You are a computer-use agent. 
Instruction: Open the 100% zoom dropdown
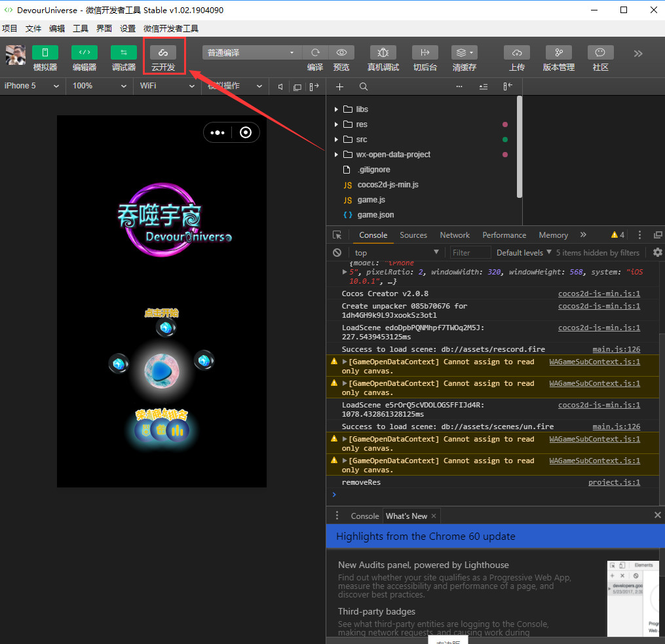click(x=99, y=86)
